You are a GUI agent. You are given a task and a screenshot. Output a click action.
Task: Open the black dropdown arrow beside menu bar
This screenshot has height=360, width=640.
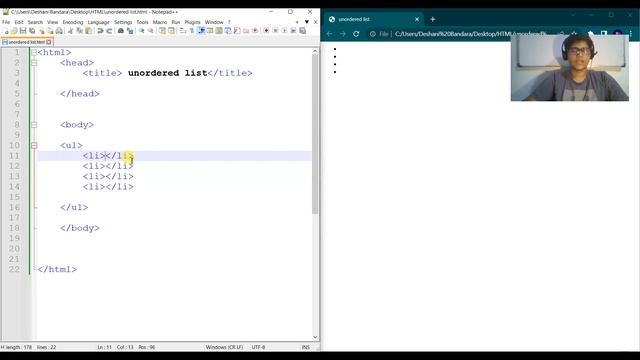[x=307, y=22]
